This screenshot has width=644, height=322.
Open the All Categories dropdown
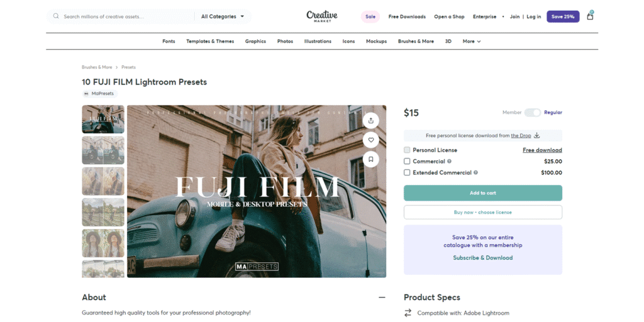(x=223, y=16)
